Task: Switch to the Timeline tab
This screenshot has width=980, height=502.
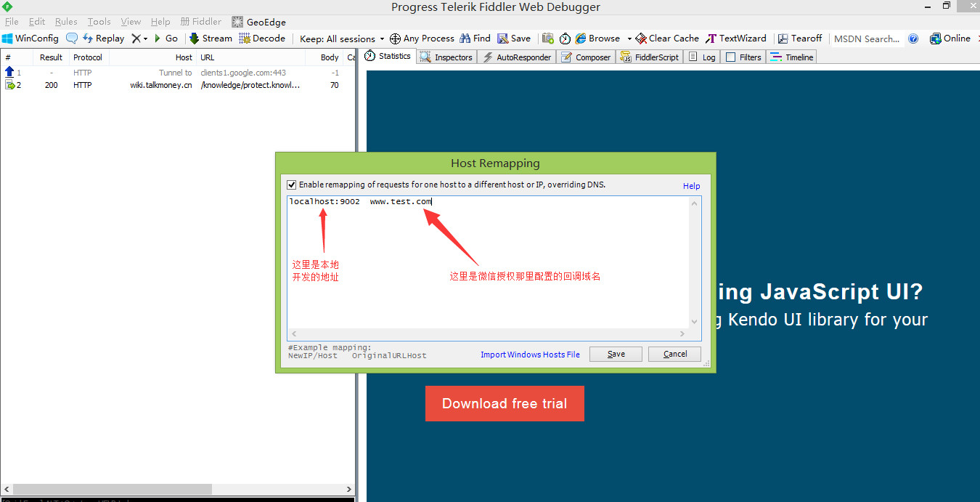Action: click(792, 57)
